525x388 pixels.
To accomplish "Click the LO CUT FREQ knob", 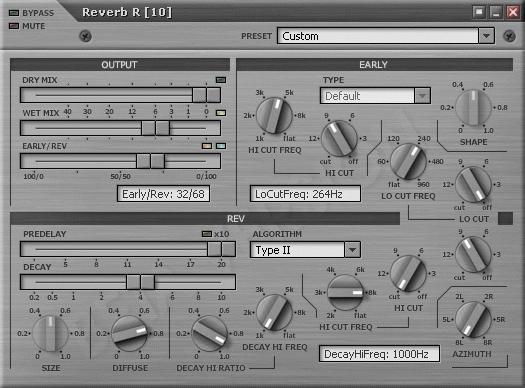I will [408, 161].
